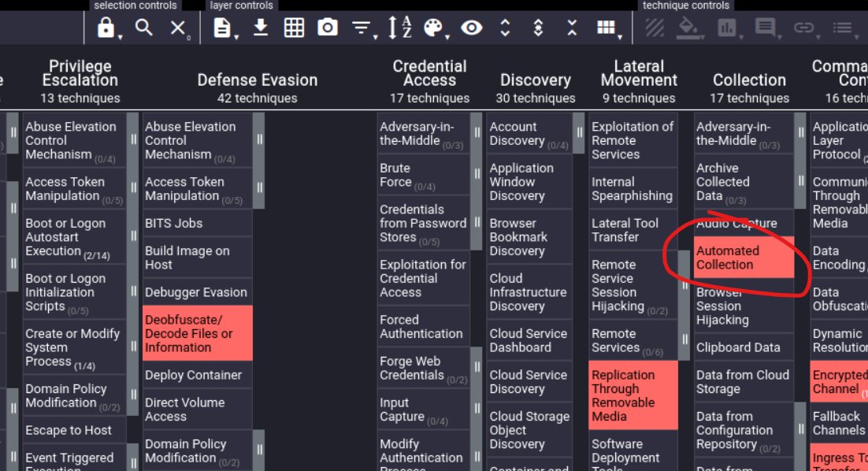Image resolution: width=868 pixels, height=471 pixels.
Task: Expand all sub-techniques
Action: coord(505,27)
